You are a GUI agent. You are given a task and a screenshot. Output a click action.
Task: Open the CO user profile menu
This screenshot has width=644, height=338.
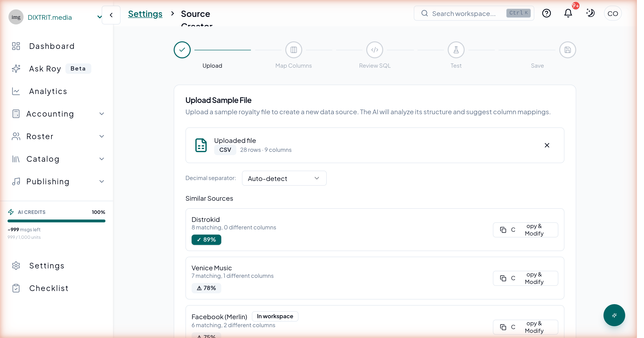click(613, 13)
